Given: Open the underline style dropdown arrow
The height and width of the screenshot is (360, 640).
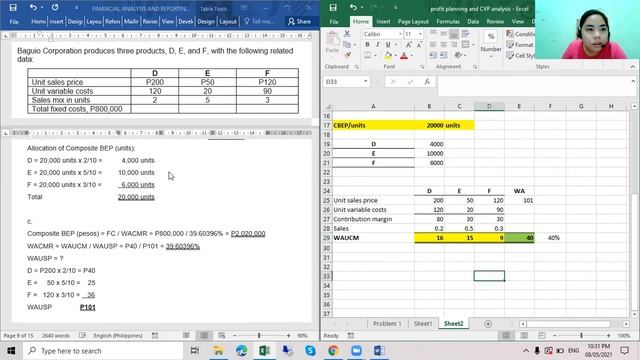Looking at the screenshot, I should [395, 45].
